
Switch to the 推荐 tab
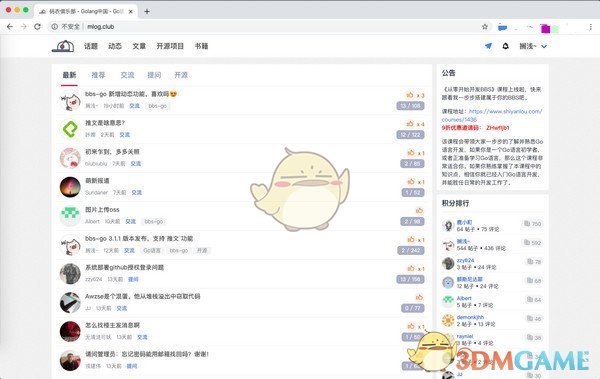(x=98, y=75)
